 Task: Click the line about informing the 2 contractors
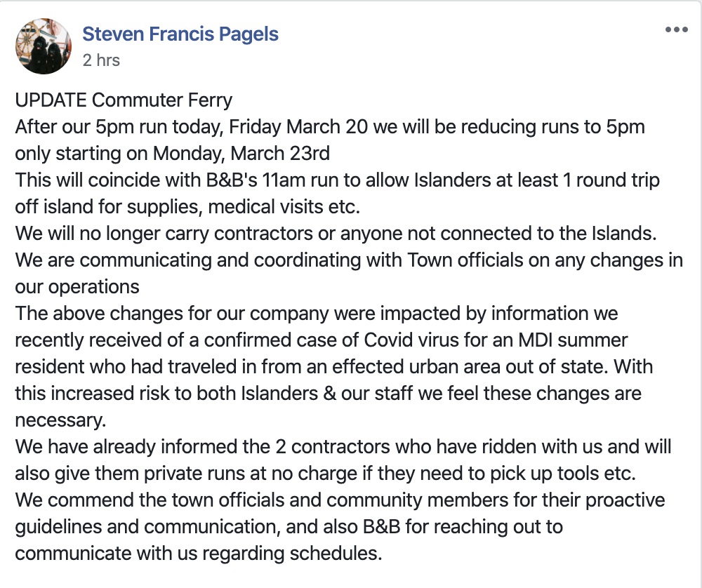point(343,446)
